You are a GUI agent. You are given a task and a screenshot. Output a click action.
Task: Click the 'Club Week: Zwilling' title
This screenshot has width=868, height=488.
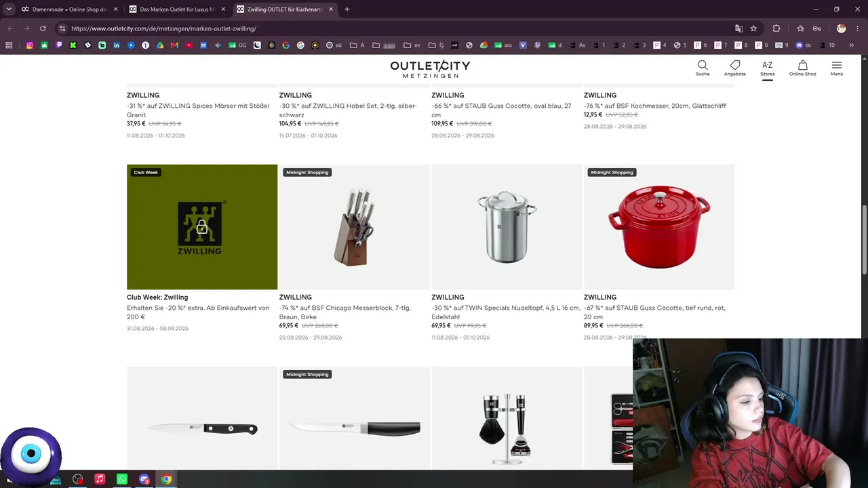pyautogui.click(x=157, y=297)
